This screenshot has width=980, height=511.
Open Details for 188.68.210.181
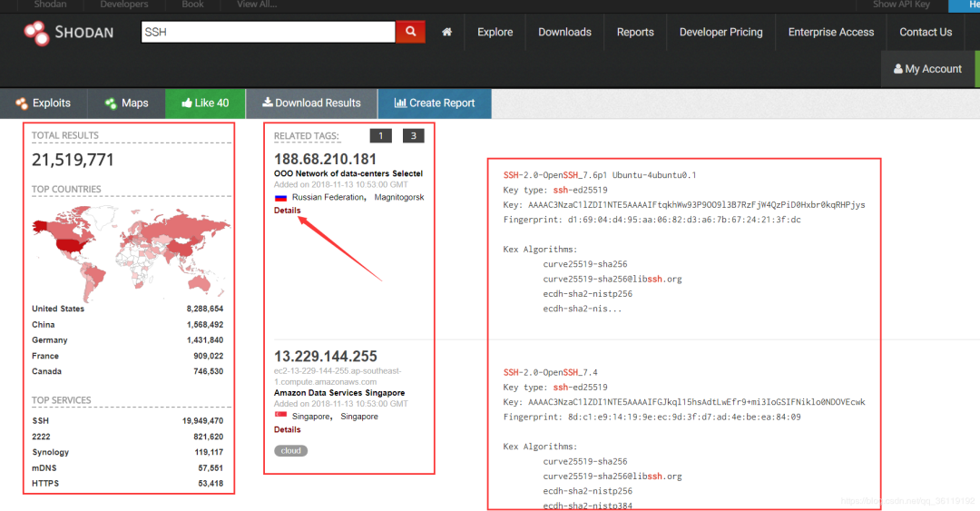click(287, 211)
